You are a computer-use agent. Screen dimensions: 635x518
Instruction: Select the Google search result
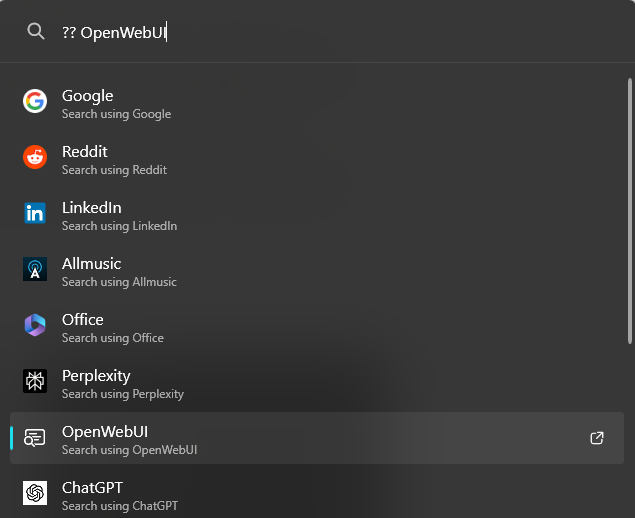pos(317,104)
